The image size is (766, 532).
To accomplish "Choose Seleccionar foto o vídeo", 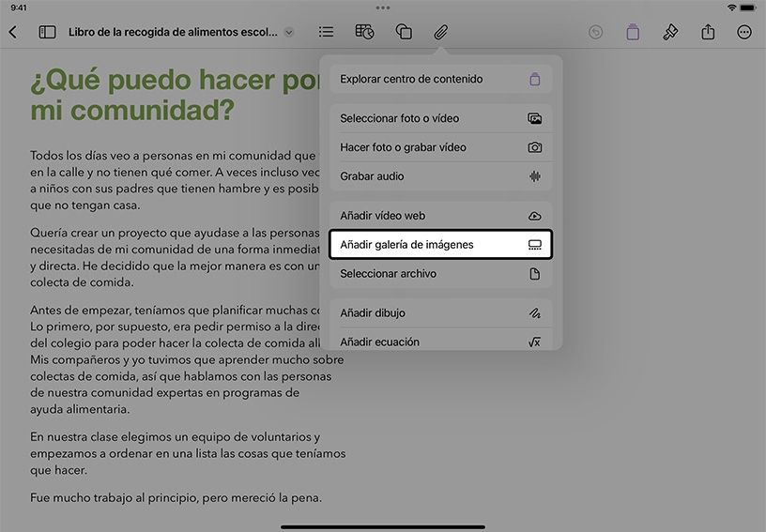I will tap(440, 118).
